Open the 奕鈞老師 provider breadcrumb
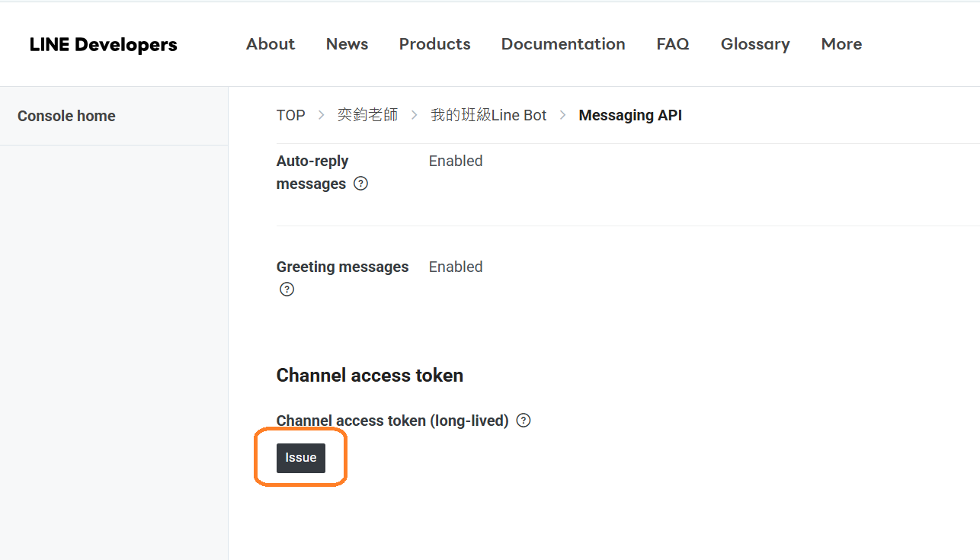Image resolution: width=980 pixels, height=560 pixels. click(x=367, y=115)
